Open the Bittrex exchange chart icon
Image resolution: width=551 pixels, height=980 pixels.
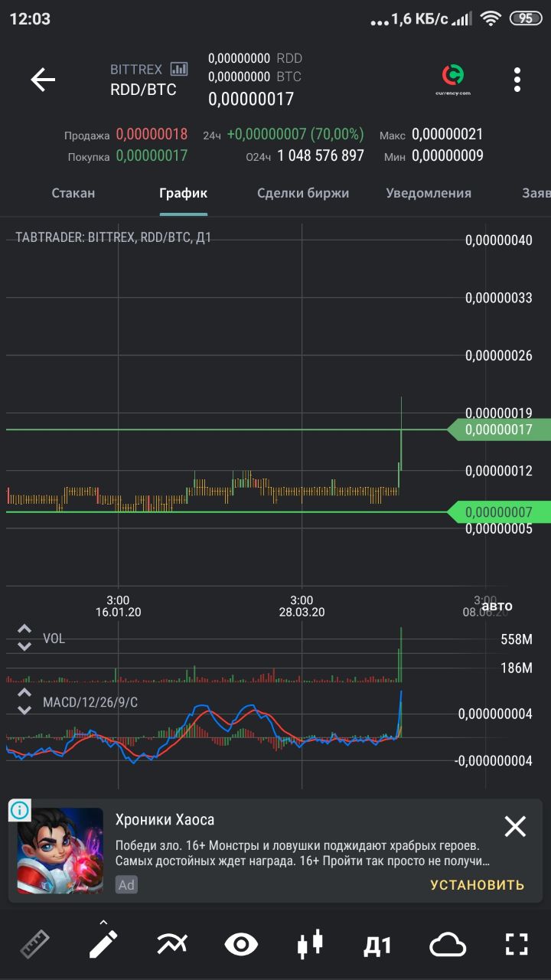179,69
